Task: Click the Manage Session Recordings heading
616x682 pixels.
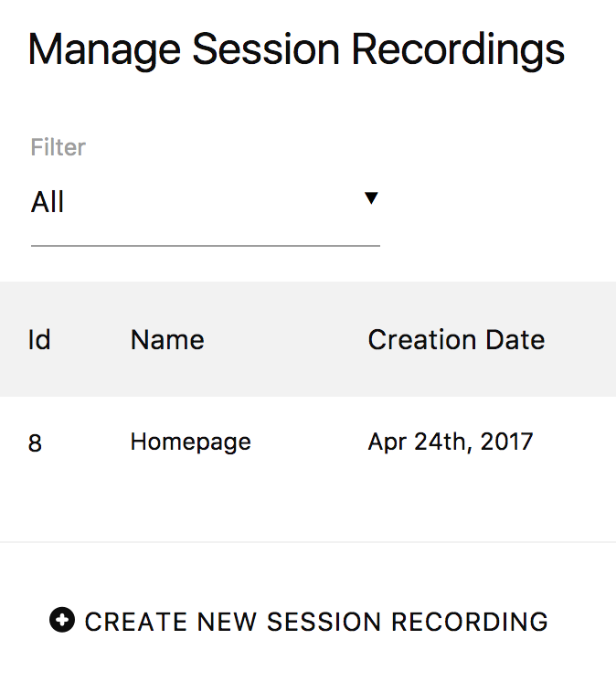Action: coord(296,50)
